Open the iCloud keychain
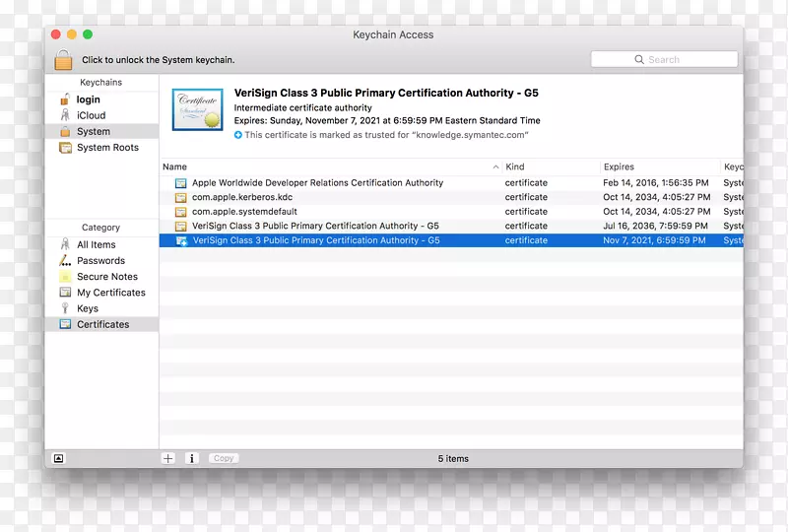This screenshot has height=532, width=788. pyautogui.click(x=91, y=115)
